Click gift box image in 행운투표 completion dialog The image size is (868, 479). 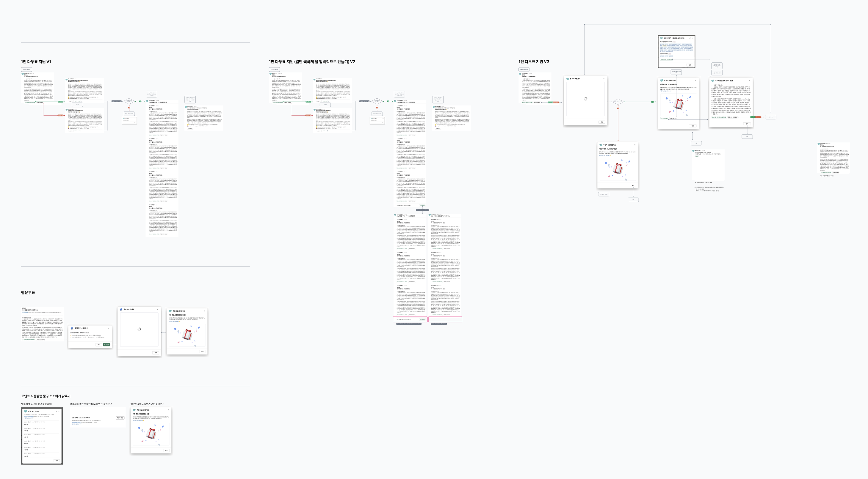187,335
